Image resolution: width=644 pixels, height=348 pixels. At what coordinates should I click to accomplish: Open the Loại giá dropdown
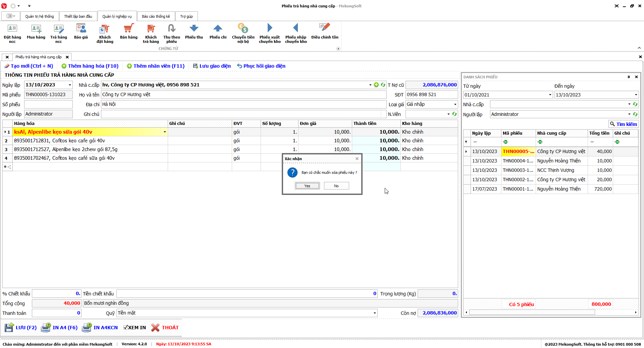click(x=455, y=105)
